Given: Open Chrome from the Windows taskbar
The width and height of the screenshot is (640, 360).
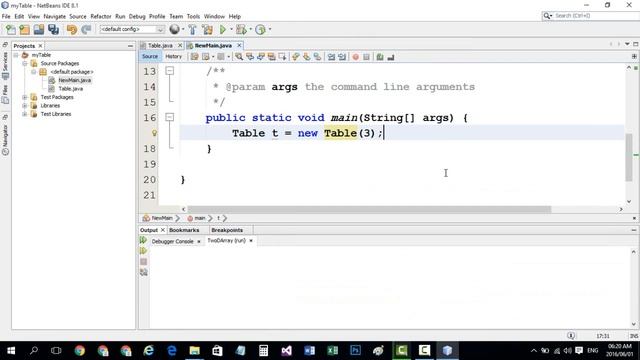Looking at the screenshot, I should [x=80, y=351].
